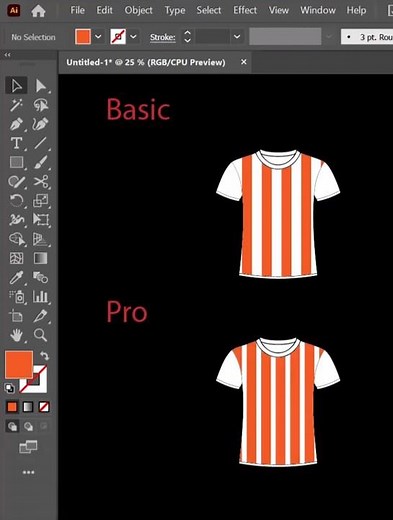Image resolution: width=393 pixels, height=520 pixels.
Task: Choose the Warp tool
Action: point(16,220)
